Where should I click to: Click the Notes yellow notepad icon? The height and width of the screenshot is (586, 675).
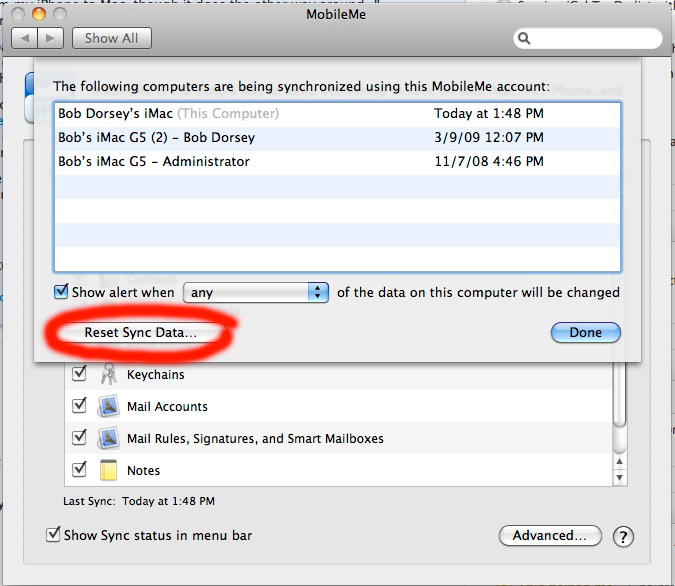(108, 470)
